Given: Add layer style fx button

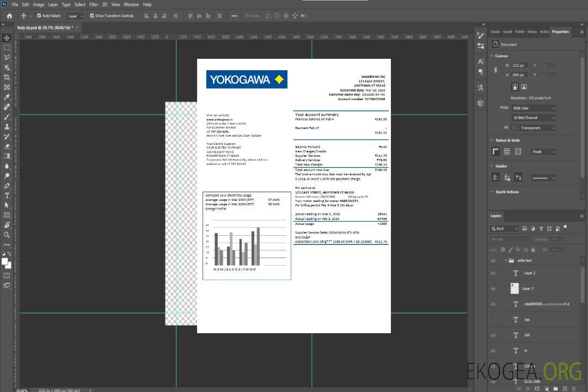Looking at the screenshot, I should 528,389.
